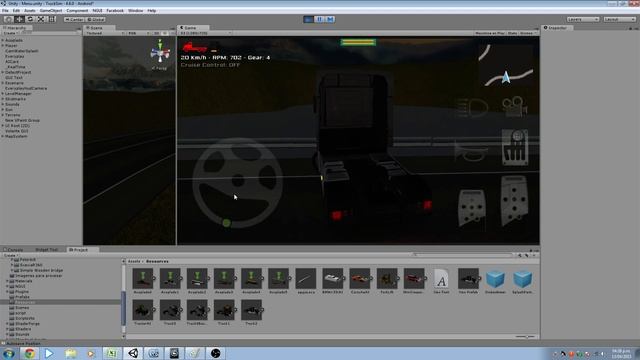Viewport: 640px width, 360px height.
Task: Open Unity from the taskbar
Action: tap(133, 353)
